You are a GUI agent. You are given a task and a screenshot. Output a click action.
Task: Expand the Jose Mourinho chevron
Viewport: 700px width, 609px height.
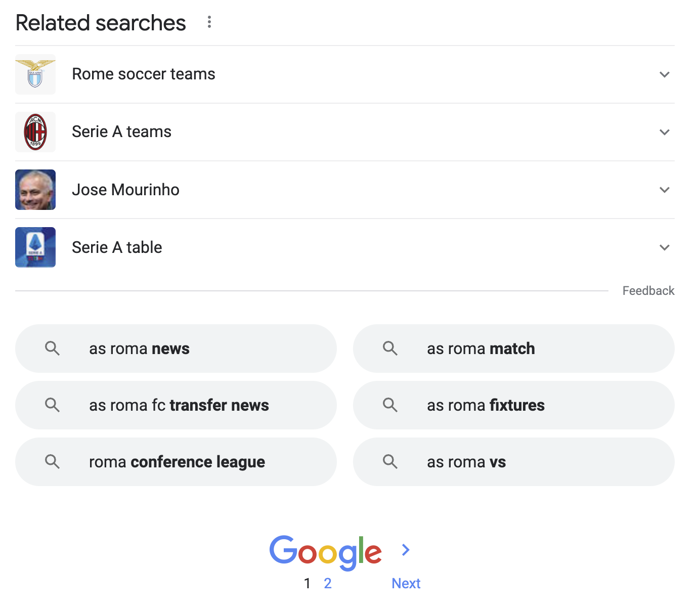(x=665, y=190)
